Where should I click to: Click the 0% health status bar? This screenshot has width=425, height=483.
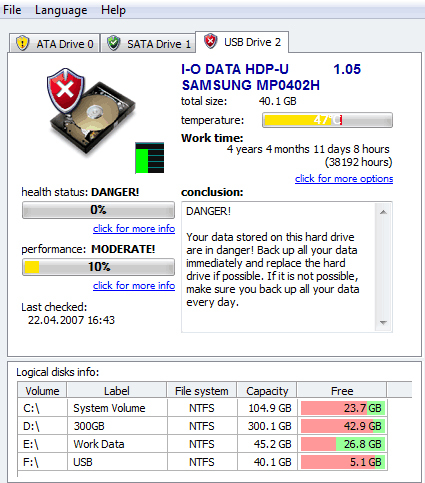tap(98, 210)
